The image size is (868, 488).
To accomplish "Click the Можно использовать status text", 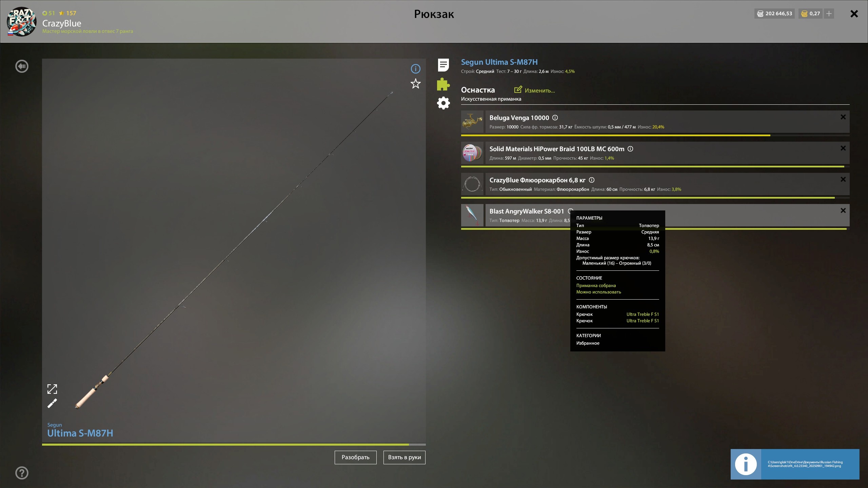I will pyautogui.click(x=598, y=292).
